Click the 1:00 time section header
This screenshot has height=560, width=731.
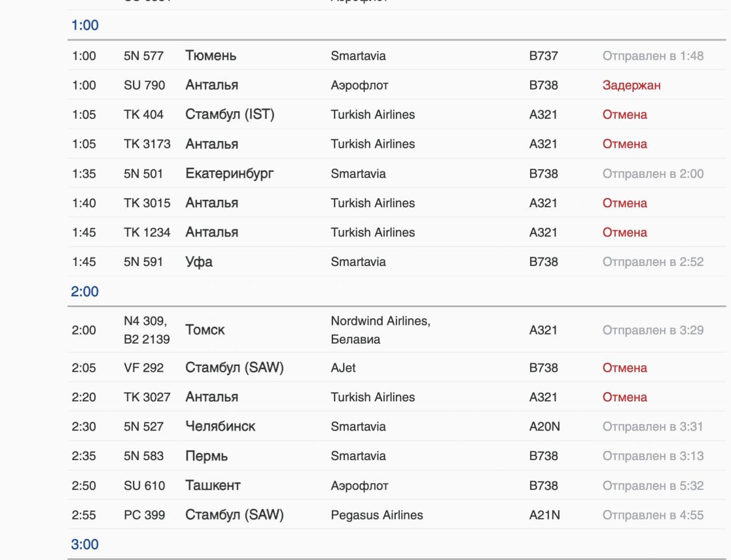pos(85,25)
